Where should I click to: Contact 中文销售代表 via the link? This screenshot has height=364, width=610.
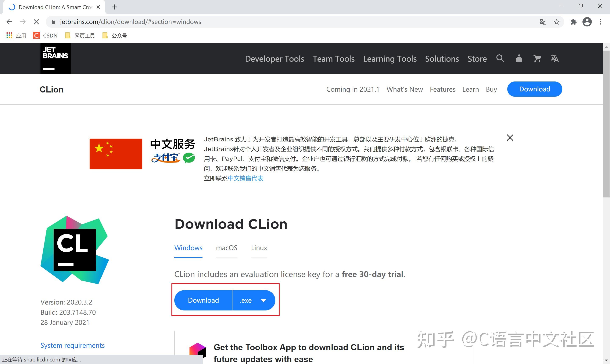click(x=245, y=178)
